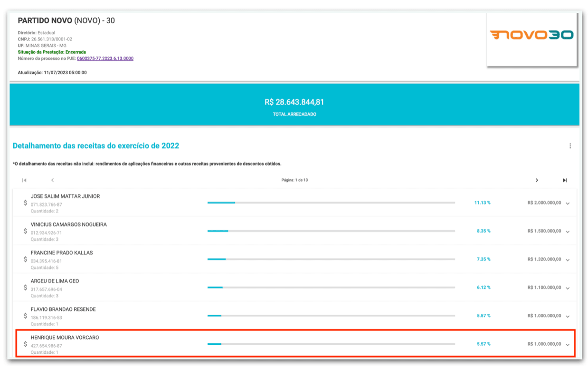The image size is (588, 369).
Task: Open the PJE process number link
Action: click(x=105, y=58)
